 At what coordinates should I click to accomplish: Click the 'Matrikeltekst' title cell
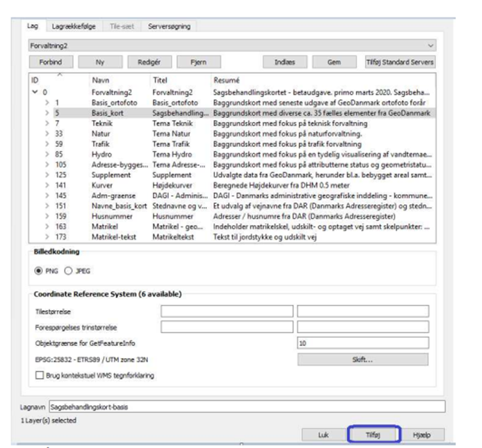pos(173,236)
